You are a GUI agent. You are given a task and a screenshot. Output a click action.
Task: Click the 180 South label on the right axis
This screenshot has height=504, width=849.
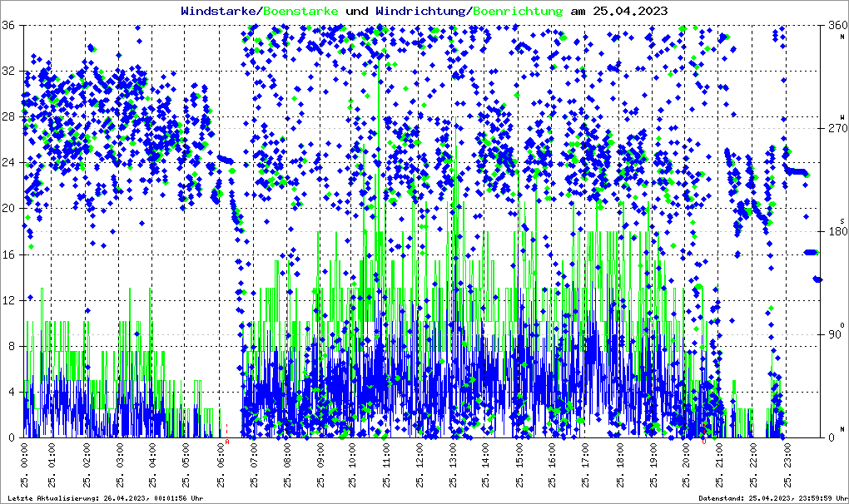tap(835, 231)
